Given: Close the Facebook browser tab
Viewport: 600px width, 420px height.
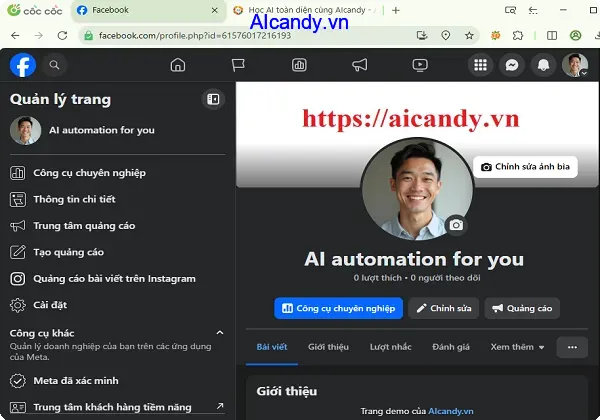Looking at the screenshot, I should pos(215,10).
